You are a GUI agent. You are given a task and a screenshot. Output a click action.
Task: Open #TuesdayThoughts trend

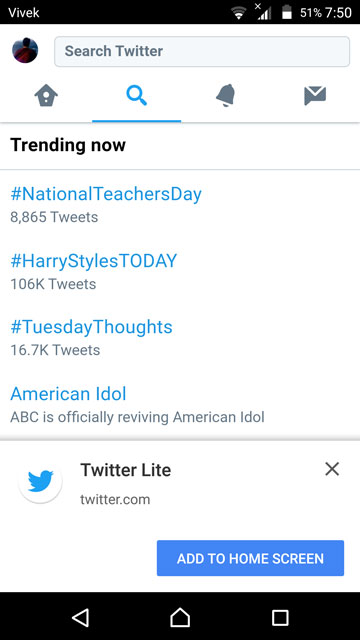[x=91, y=327]
